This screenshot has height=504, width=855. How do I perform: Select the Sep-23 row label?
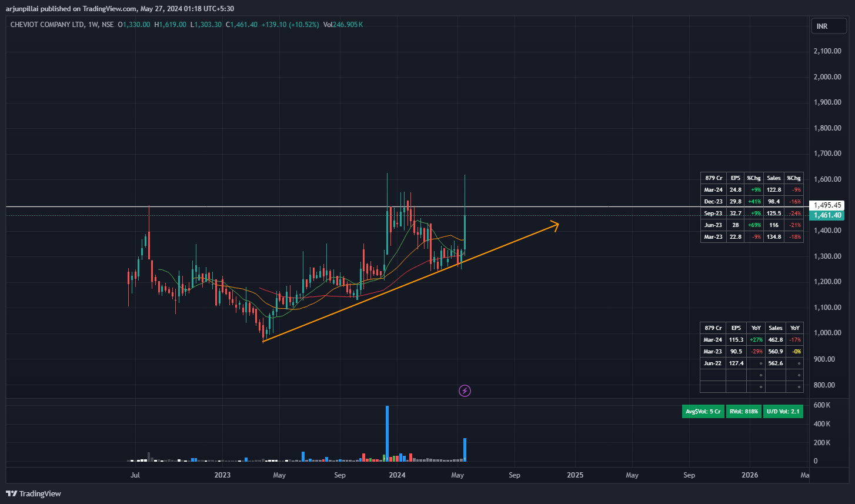(713, 213)
